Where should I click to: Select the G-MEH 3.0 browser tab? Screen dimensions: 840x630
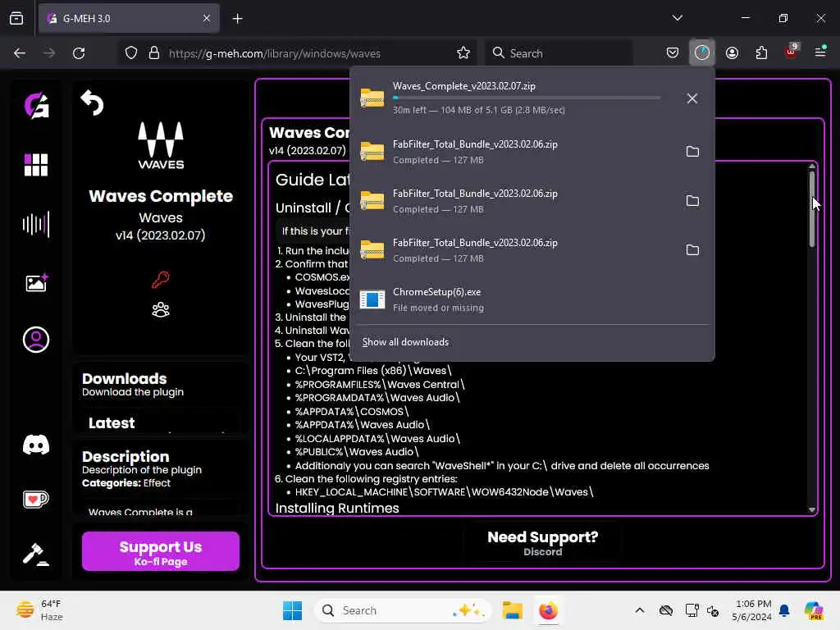pyautogui.click(x=129, y=19)
